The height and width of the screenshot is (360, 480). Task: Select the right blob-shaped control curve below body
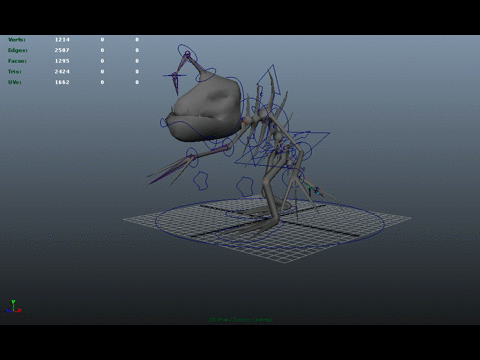pos(245,187)
